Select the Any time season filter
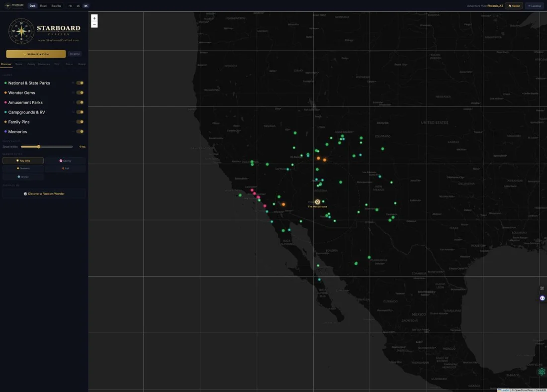547x392 pixels. click(x=23, y=161)
